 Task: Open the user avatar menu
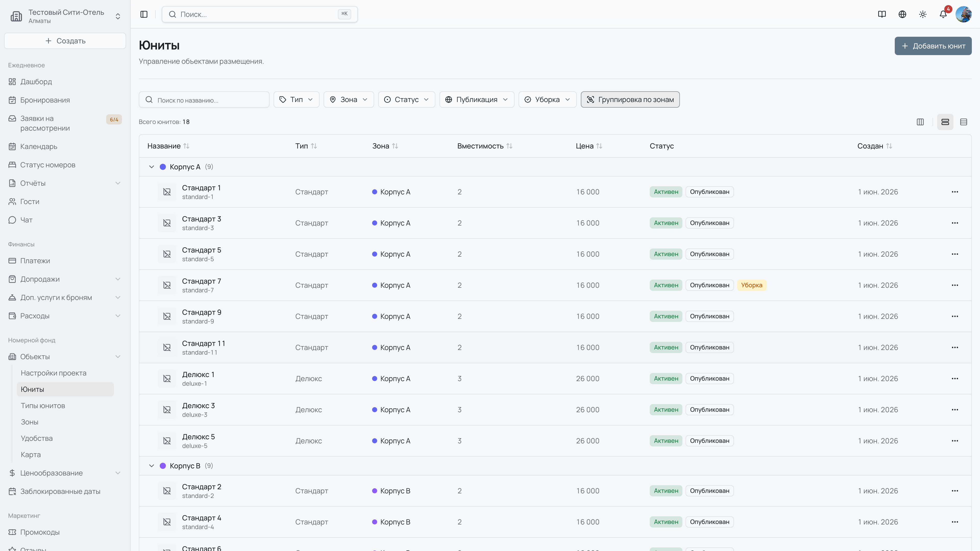tap(964, 14)
